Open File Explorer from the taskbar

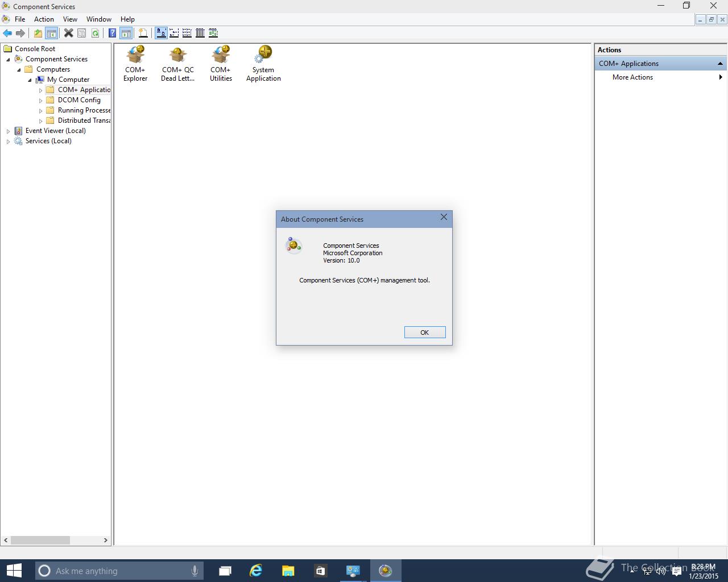pyautogui.click(x=288, y=571)
